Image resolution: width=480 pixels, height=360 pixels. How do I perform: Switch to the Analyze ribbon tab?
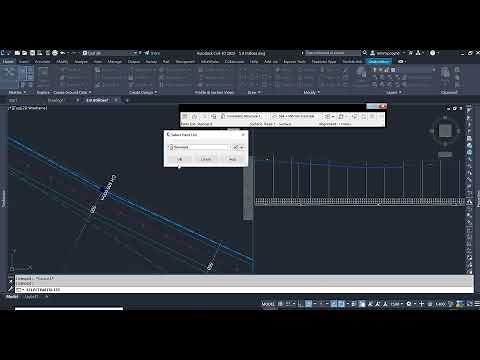coord(81,62)
